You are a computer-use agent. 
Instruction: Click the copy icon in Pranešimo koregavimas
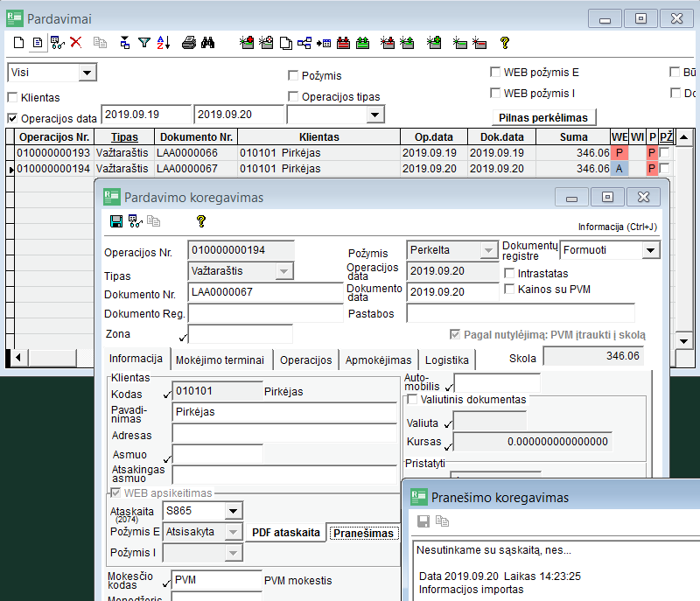(x=442, y=521)
